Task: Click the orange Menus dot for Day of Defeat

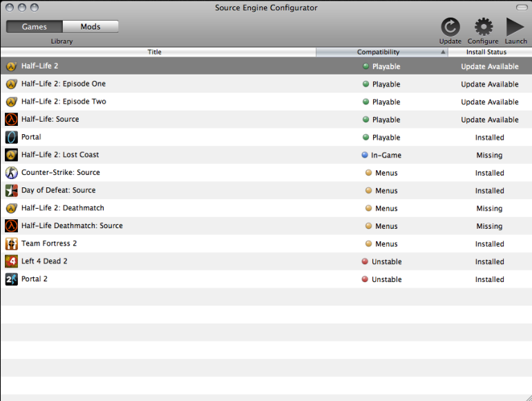Action: pyautogui.click(x=368, y=191)
